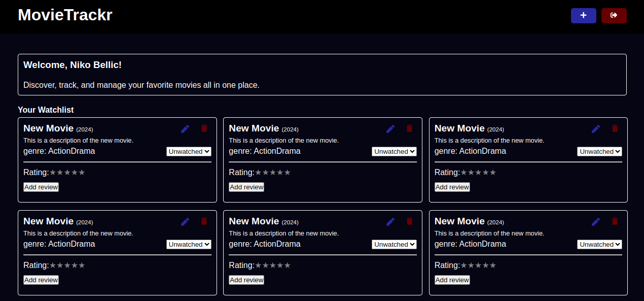Viewport: 644px width, 301px height.
Task: Expand Unwatched dropdown on top-right card
Action: click(599, 152)
